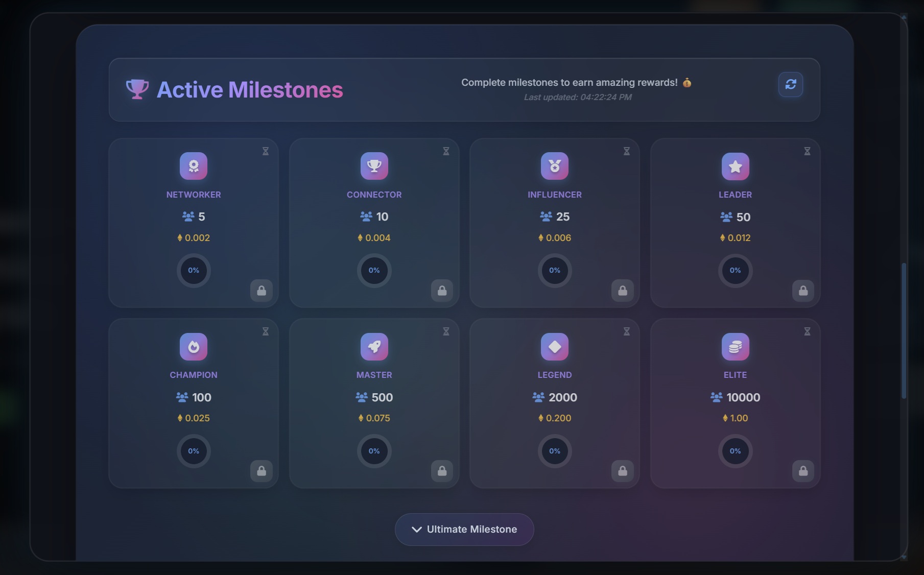Click the lock icon on Elite card
The height and width of the screenshot is (575, 924).
click(803, 471)
